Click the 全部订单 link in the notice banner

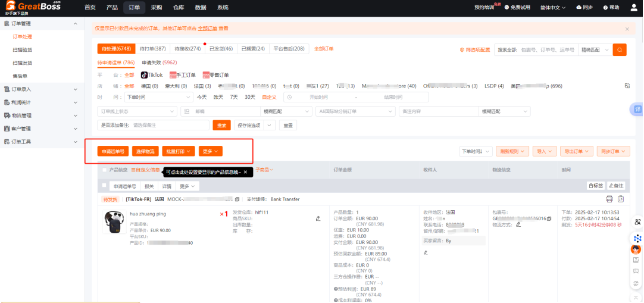(x=207, y=29)
